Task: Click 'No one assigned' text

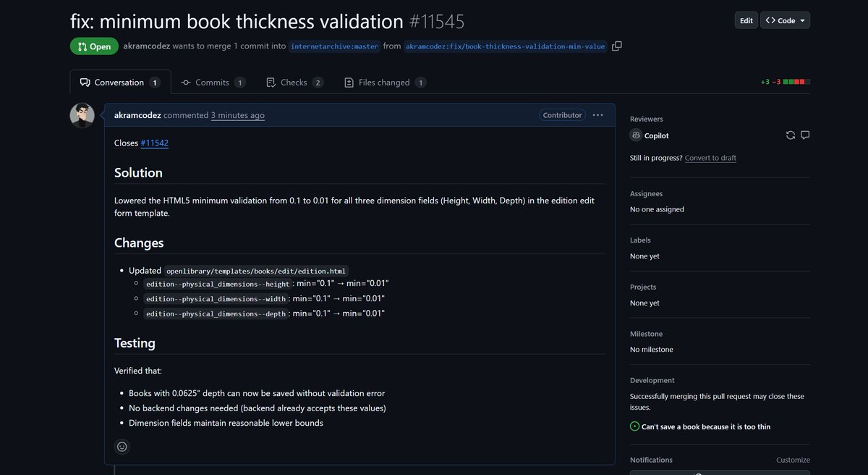Action: 657,209
